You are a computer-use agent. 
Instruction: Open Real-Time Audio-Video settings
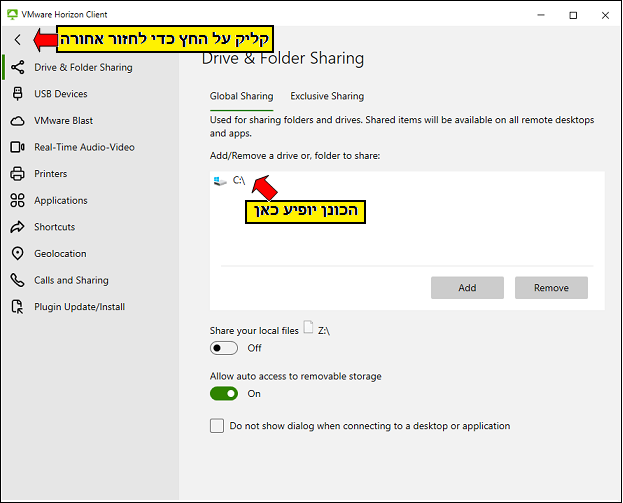tap(90, 147)
